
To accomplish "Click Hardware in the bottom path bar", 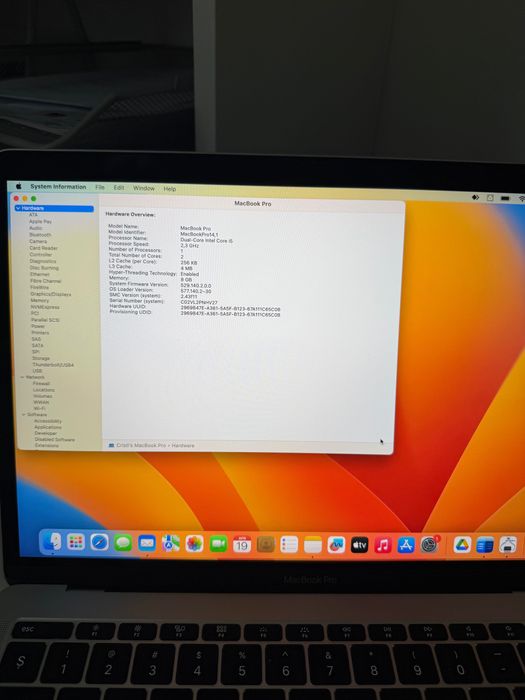I will tap(183, 446).
